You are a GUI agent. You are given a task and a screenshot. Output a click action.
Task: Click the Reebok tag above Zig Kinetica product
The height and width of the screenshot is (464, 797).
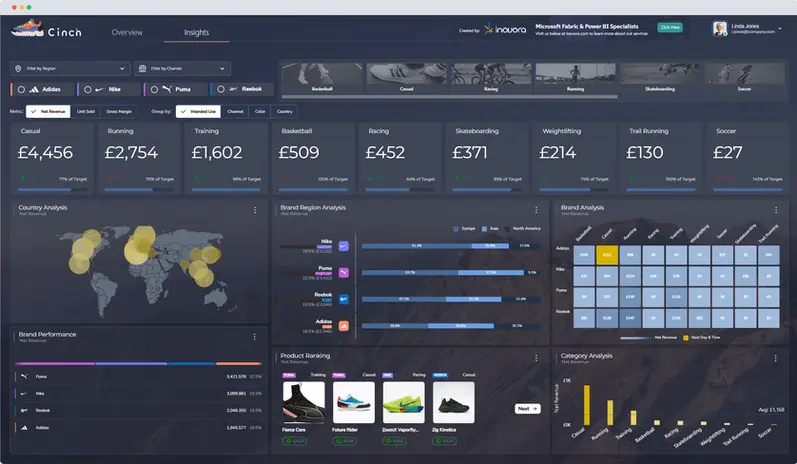[x=440, y=375]
